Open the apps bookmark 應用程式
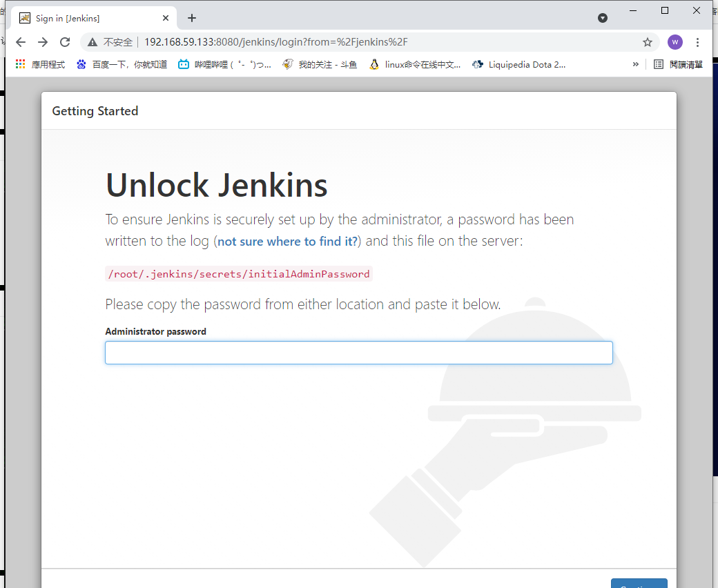Image resolution: width=718 pixels, height=588 pixels. [40, 64]
